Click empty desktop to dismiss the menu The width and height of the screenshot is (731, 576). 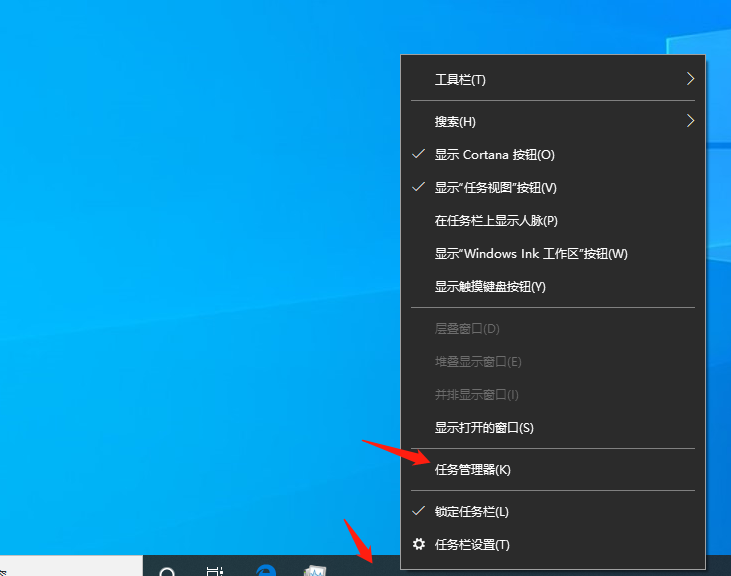(x=200, y=250)
